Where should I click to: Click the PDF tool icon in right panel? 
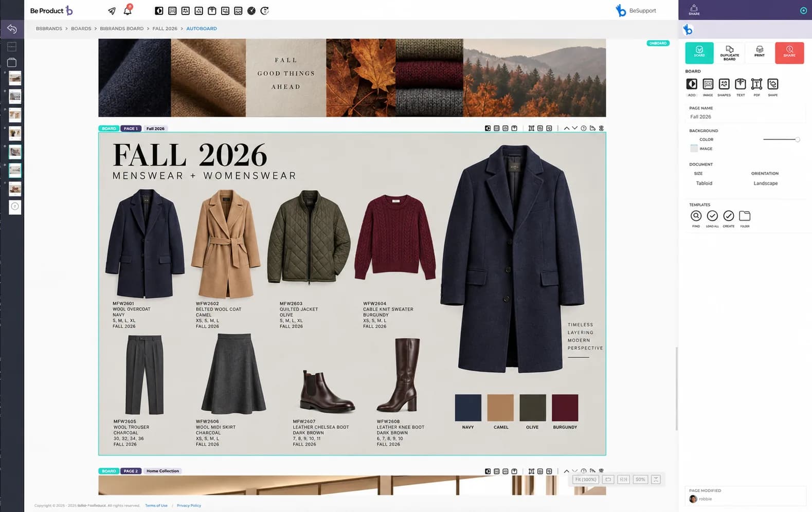click(x=756, y=84)
